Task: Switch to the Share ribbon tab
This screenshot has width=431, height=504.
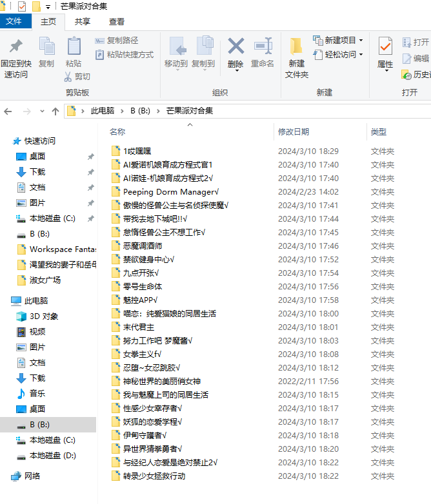Action: (x=83, y=21)
